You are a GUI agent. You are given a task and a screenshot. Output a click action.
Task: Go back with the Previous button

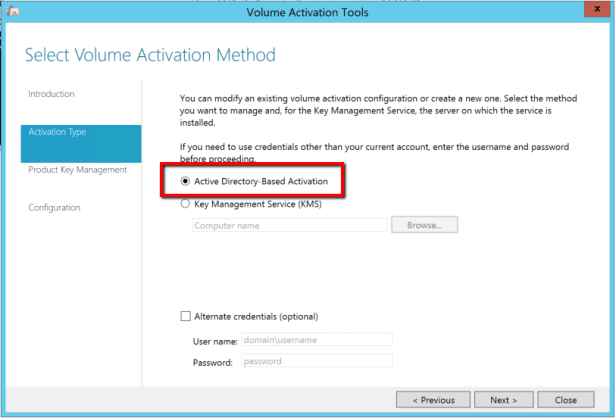click(433, 400)
